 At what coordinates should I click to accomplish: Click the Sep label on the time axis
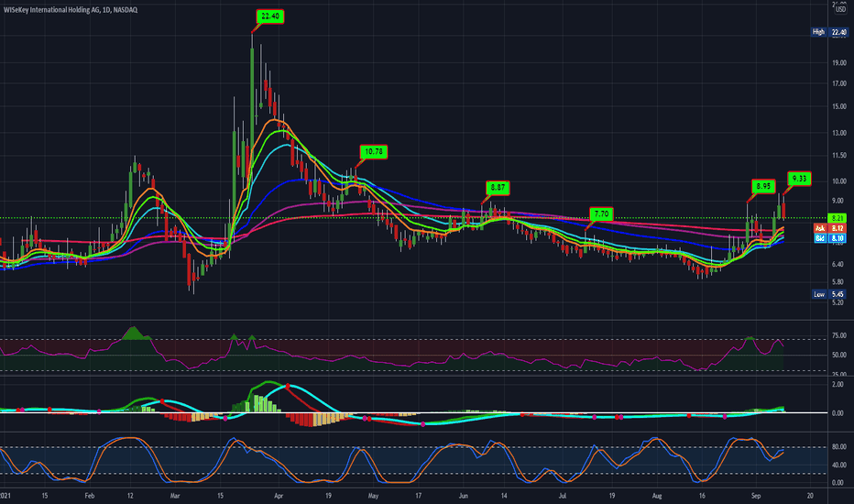pos(756,496)
